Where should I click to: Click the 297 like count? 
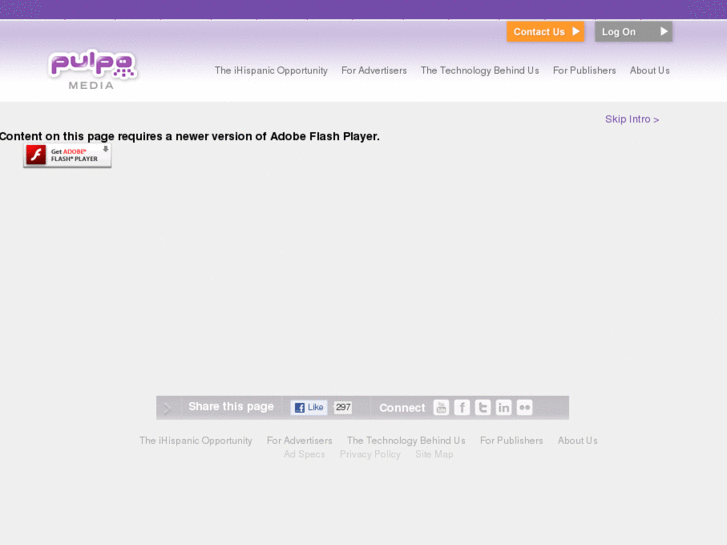(x=343, y=407)
